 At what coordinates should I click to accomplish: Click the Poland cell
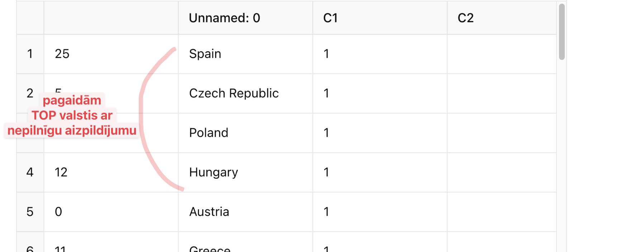(x=245, y=133)
